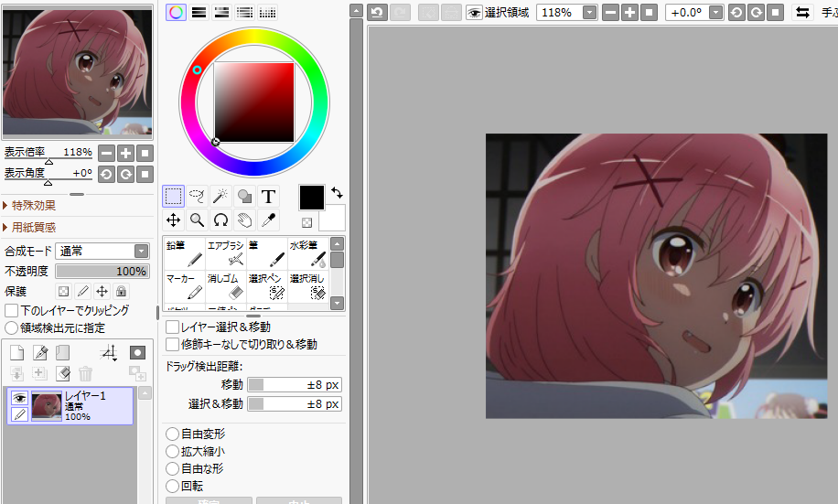838x504 pixels.
Task: Select 回転 radio button
Action: click(x=172, y=486)
